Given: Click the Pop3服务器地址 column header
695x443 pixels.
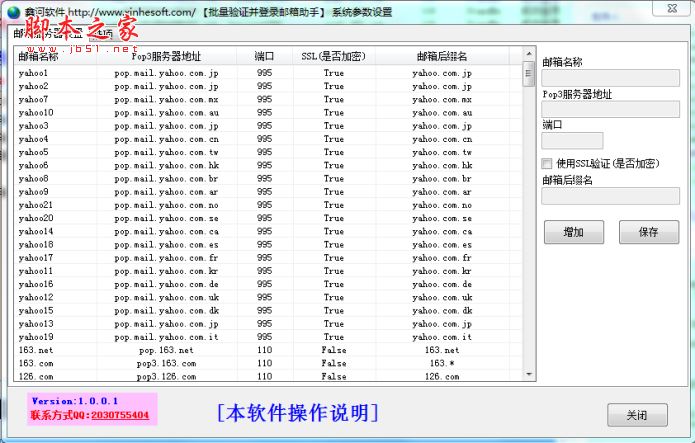Looking at the screenshot, I should click(165, 57).
